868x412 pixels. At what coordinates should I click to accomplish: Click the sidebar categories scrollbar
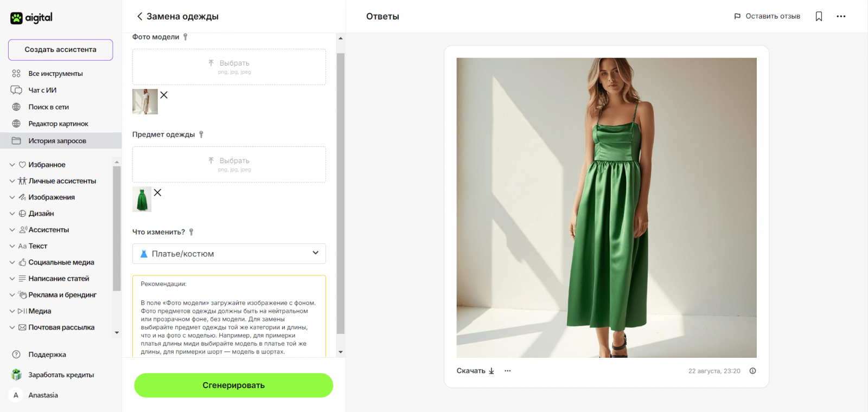tap(117, 229)
